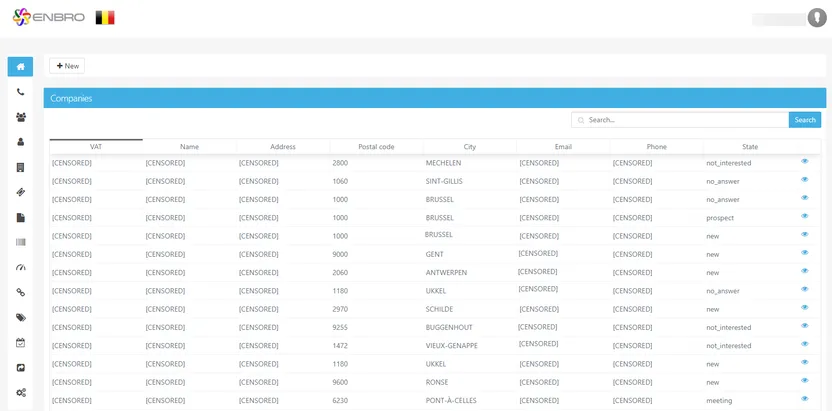View the BUGGENHOUT company via eye icon
Screen dimensions: 832x411
(x=804, y=326)
